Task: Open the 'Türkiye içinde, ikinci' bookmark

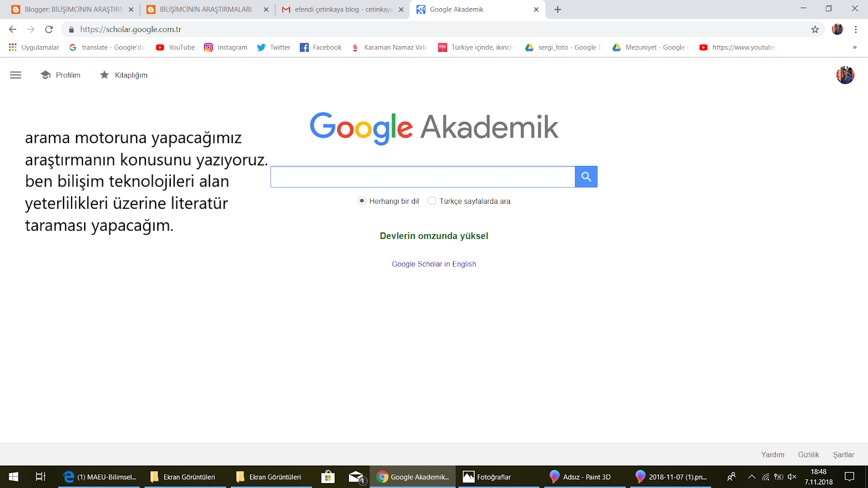Action: [x=477, y=47]
